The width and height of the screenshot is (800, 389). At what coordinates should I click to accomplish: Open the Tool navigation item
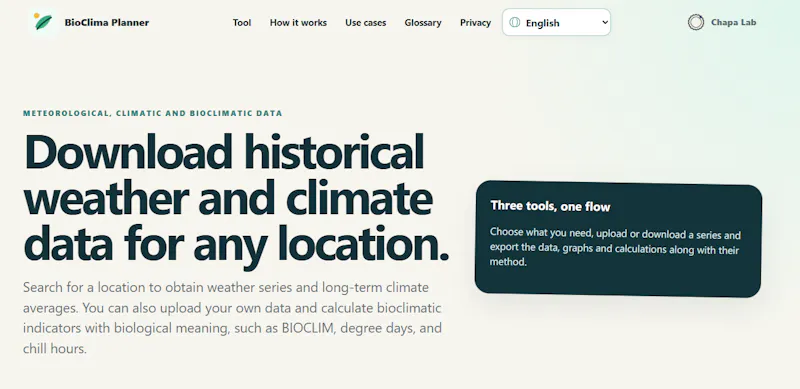pyautogui.click(x=242, y=22)
